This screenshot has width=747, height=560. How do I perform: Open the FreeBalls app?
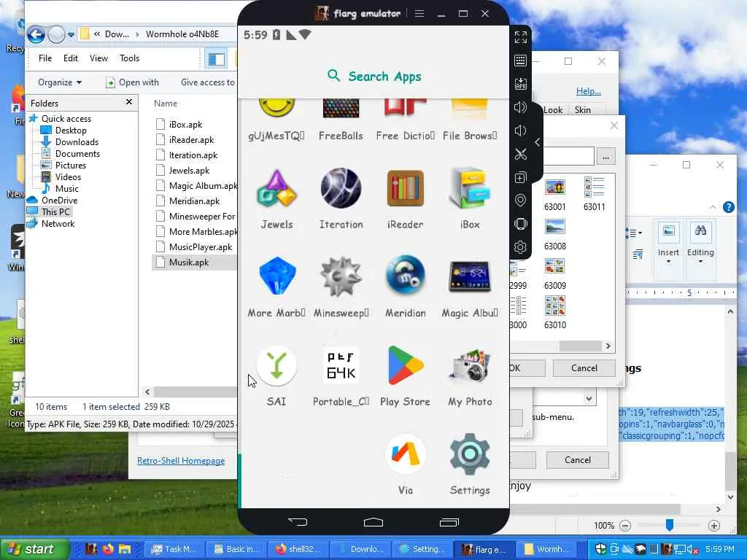[341, 108]
